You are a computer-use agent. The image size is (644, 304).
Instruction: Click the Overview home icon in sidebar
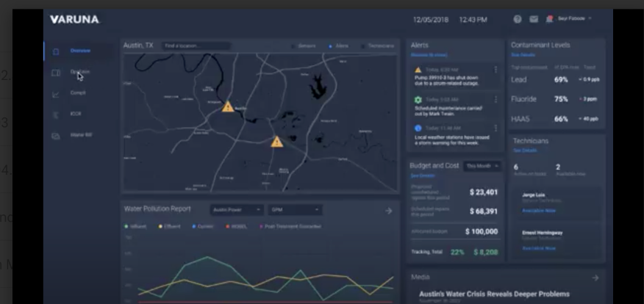(x=56, y=51)
